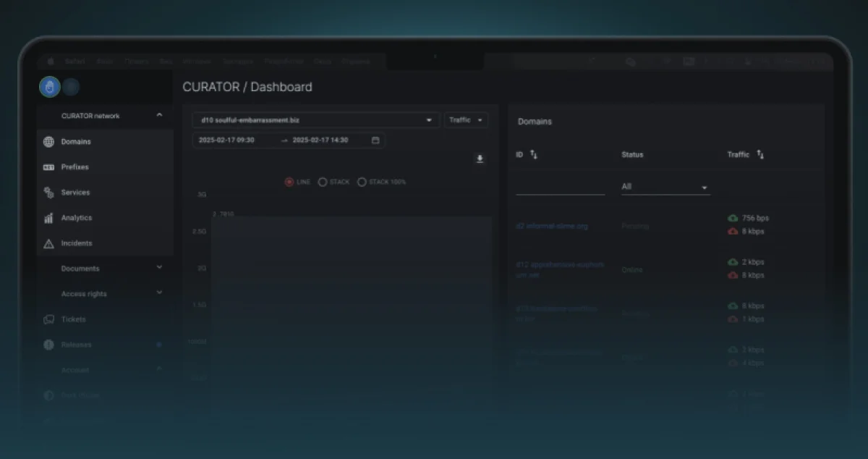
Task: Click the green cloud icon beside 756 bps
Action: click(733, 218)
